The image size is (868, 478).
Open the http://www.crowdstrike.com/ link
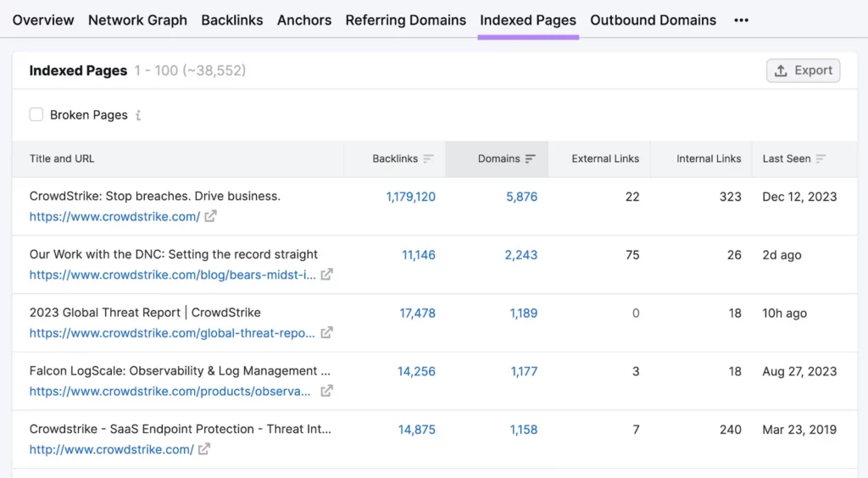coord(111,450)
